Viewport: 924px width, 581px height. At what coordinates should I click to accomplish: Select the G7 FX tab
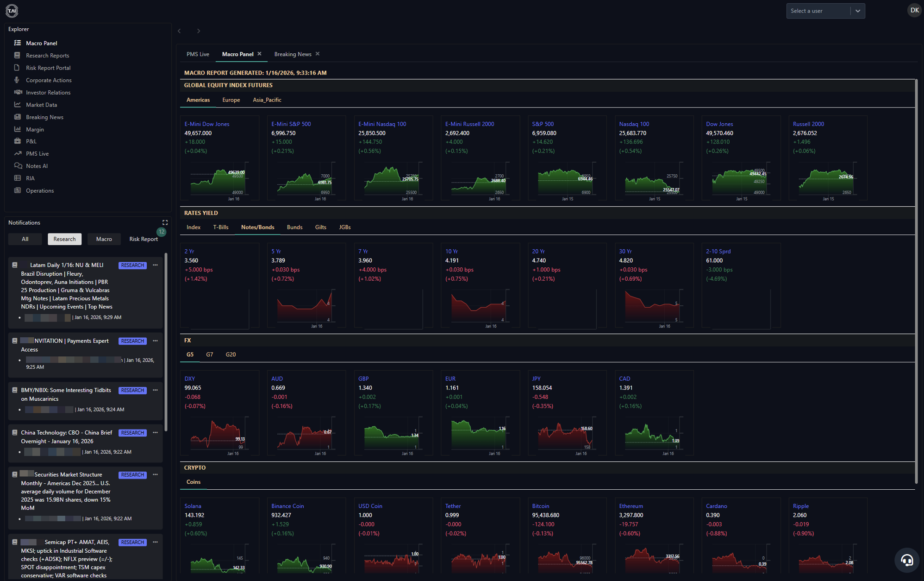point(210,354)
